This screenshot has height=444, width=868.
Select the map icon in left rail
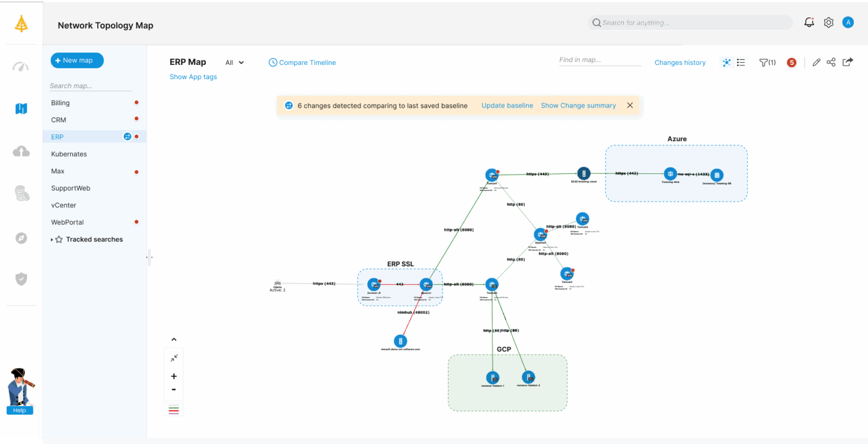coord(21,108)
